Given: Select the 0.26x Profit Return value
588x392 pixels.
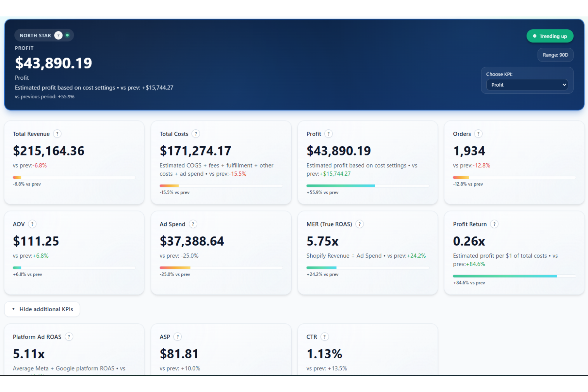Looking at the screenshot, I should coord(469,241).
